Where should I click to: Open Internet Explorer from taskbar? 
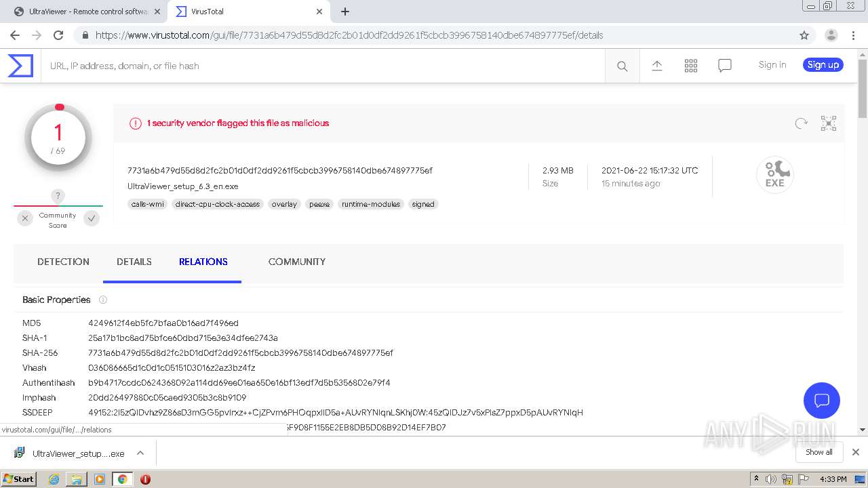tap(54, 479)
